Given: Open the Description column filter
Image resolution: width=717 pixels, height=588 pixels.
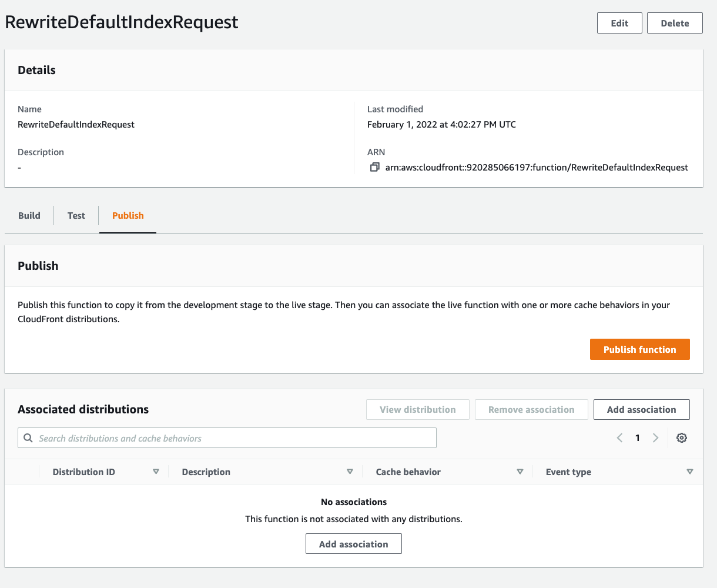Looking at the screenshot, I should click(x=350, y=472).
